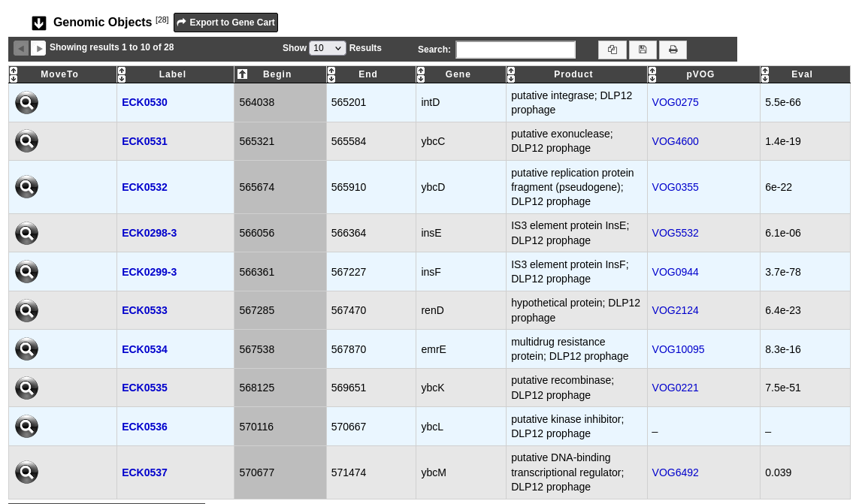Move to ECK0299-3 with magnifier icon

coord(26,272)
